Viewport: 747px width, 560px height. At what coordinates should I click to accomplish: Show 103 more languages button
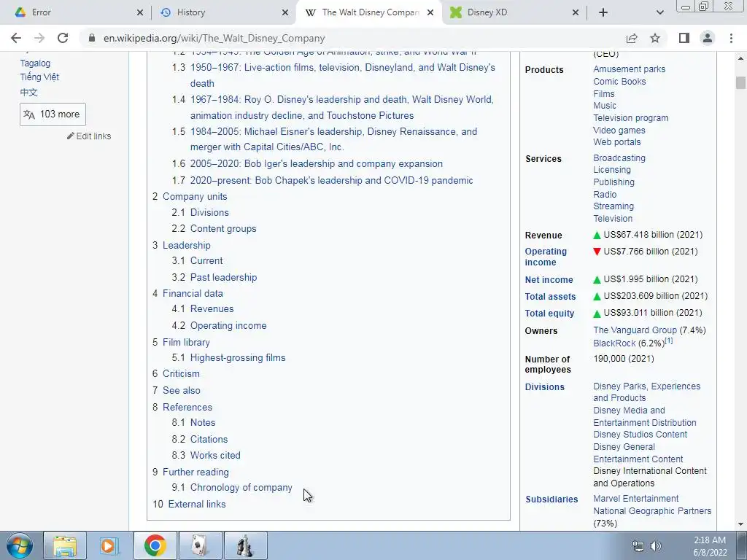pyautogui.click(x=53, y=114)
